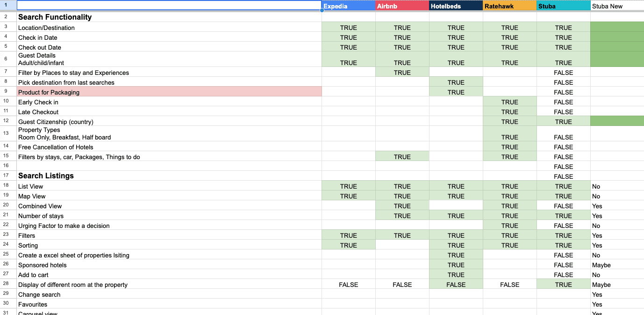Click the Combined View label cell
The height and width of the screenshot is (315, 644).
(169, 205)
